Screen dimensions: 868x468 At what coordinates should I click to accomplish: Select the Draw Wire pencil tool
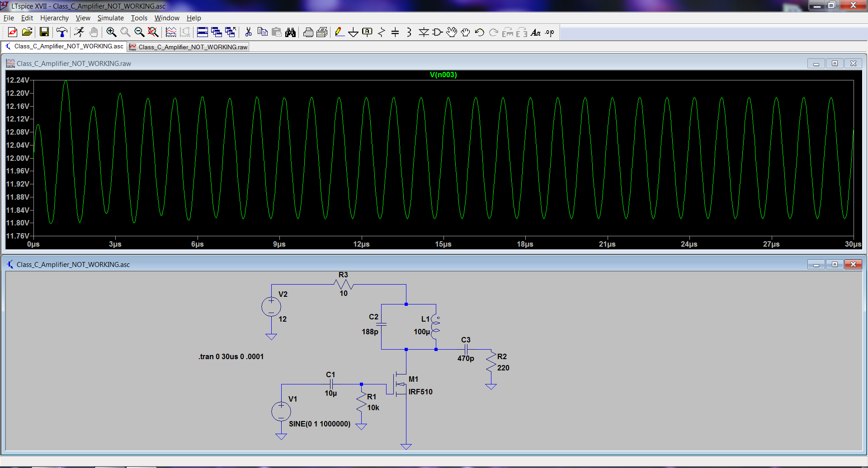(x=340, y=32)
